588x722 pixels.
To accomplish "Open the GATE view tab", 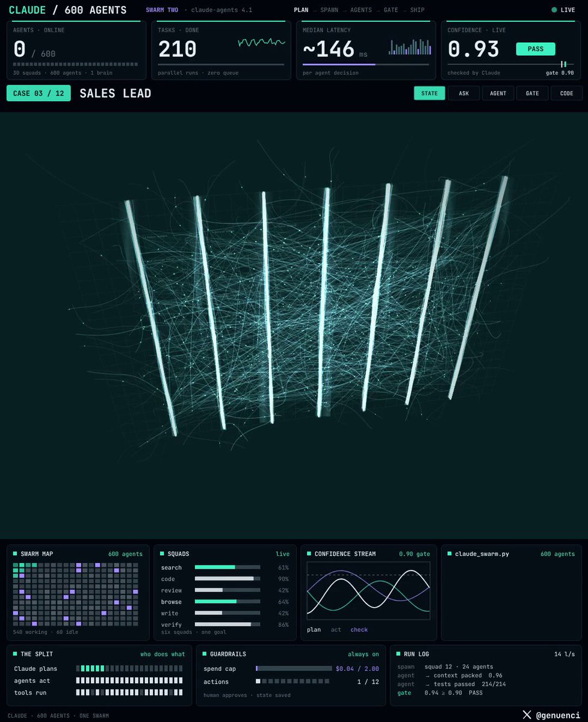I will tap(533, 93).
